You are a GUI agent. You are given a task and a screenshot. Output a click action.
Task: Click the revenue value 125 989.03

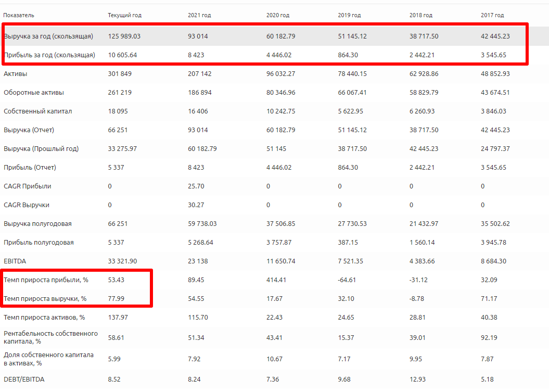(x=124, y=36)
